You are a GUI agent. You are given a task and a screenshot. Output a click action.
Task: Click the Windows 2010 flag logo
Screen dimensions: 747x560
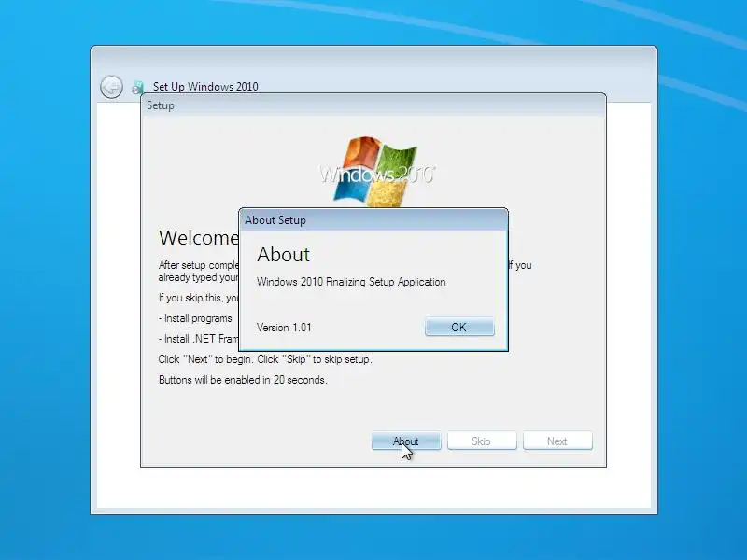[x=376, y=172]
